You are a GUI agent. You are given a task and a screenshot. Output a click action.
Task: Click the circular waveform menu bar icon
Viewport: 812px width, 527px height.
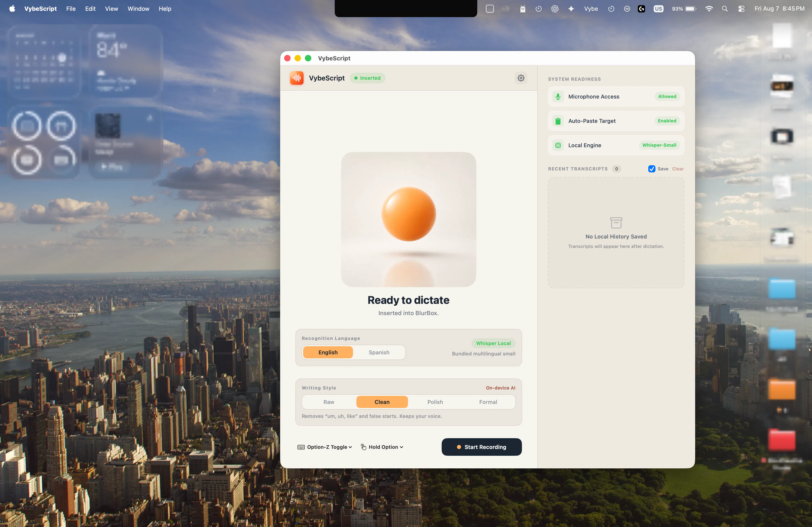[x=627, y=9]
